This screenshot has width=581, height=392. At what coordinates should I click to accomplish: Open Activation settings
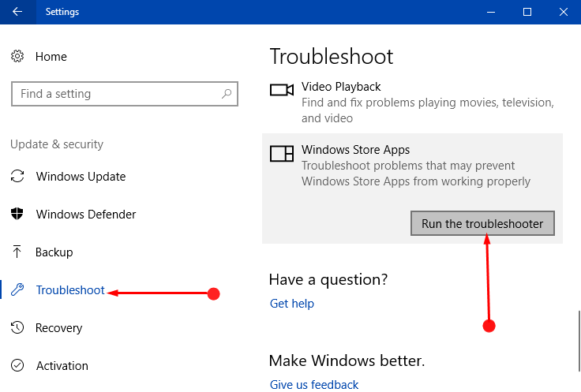point(62,366)
